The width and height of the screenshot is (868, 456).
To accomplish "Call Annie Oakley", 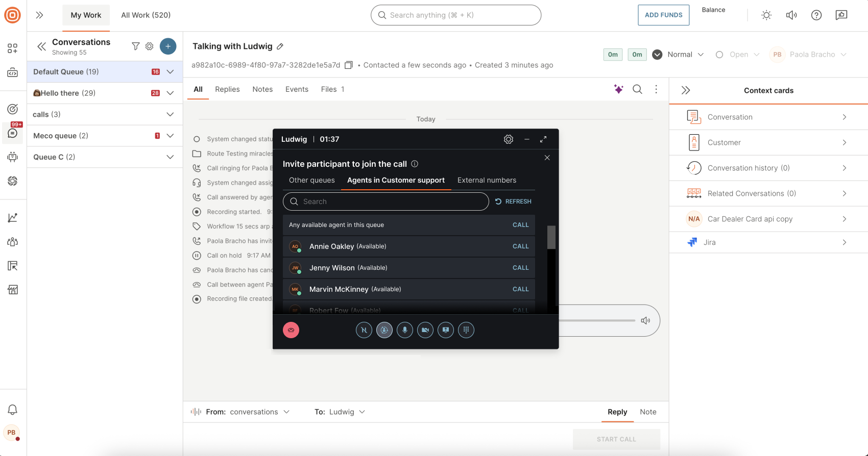I will click(520, 246).
